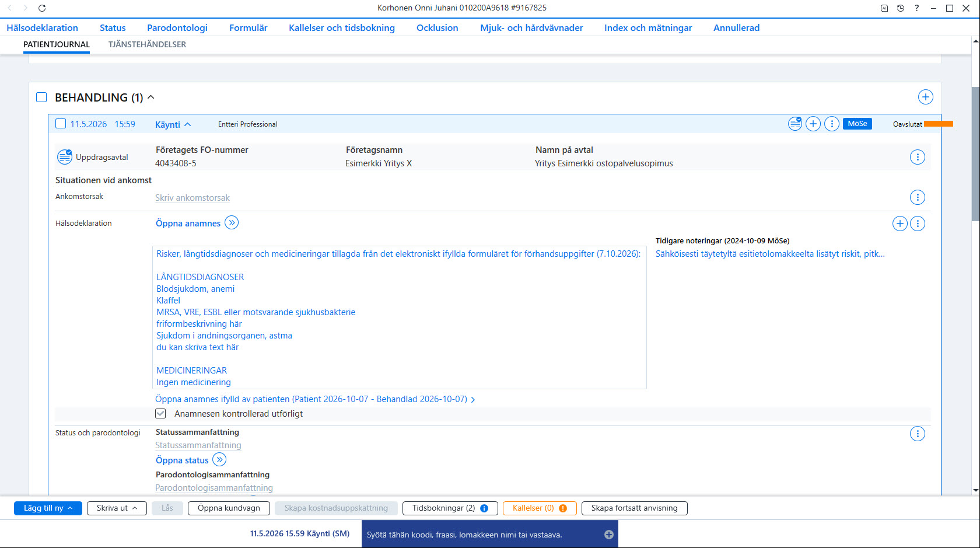Switch to the TJÄNSTEHÄNDELSER tab

tap(147, 44)
